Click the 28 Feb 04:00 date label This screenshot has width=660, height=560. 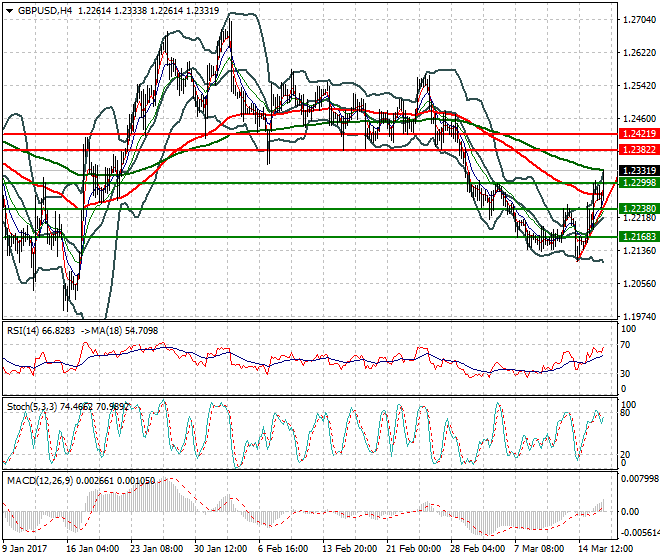pos(477,549)
